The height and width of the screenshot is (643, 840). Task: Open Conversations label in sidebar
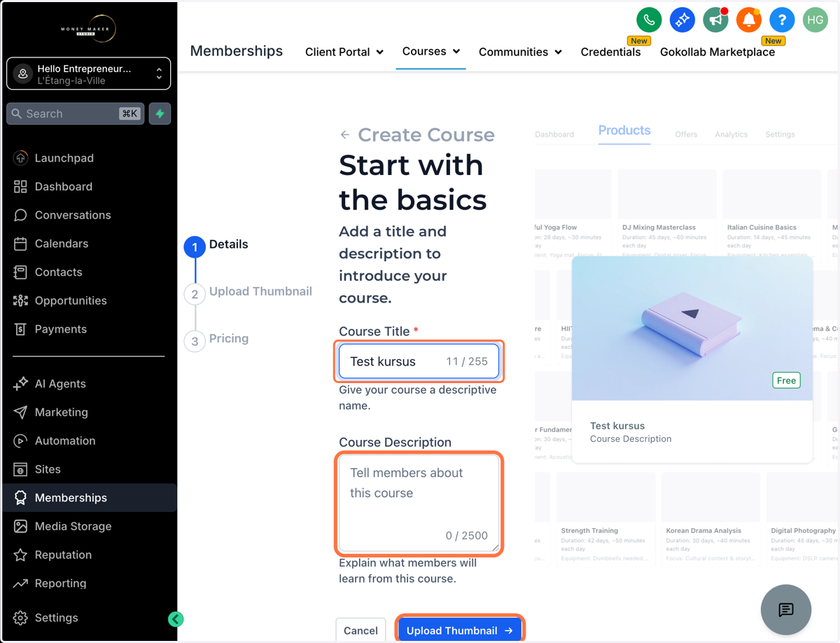(x=73, y=215)
